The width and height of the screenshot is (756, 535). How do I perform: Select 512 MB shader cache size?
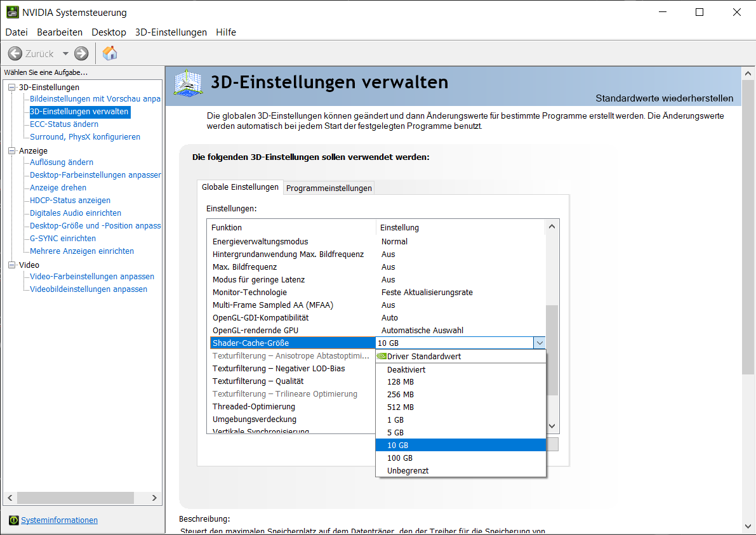[x=460, y=407]
